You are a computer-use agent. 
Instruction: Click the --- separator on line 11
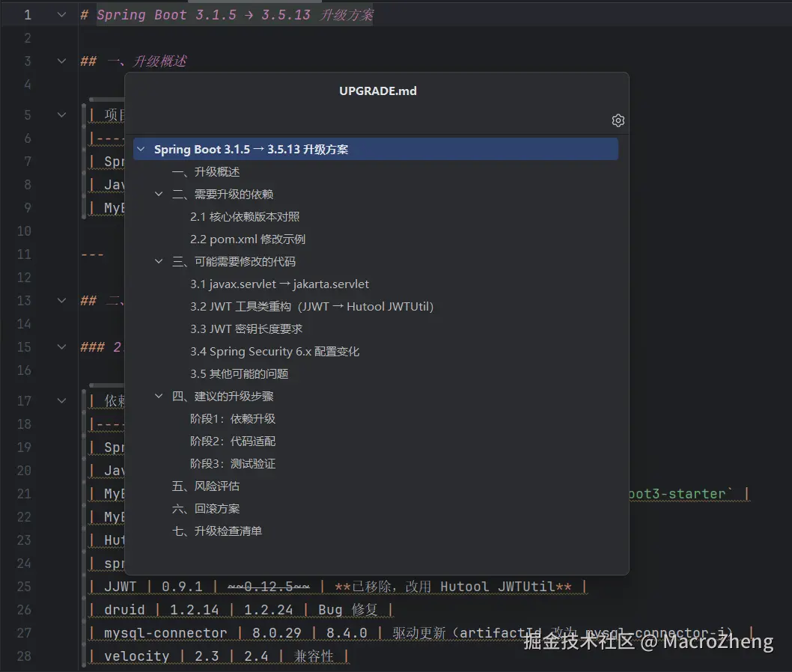92,254
